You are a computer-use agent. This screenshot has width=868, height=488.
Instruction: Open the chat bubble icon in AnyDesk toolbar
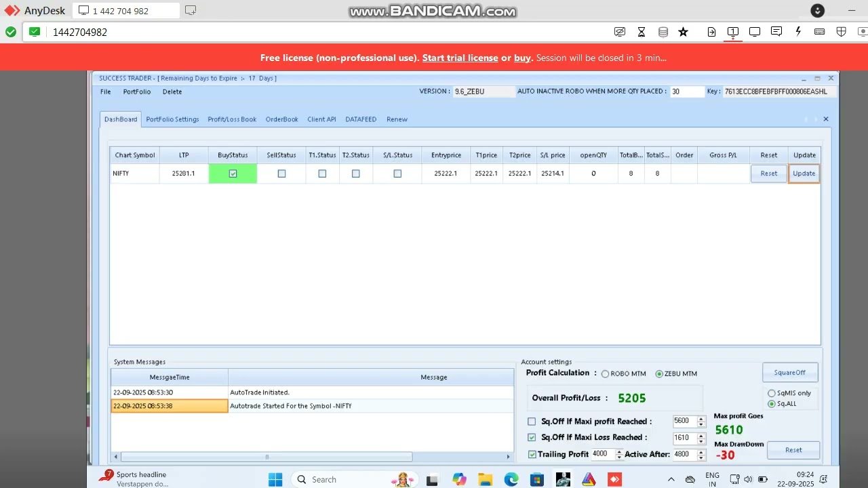tap(776, 32)
